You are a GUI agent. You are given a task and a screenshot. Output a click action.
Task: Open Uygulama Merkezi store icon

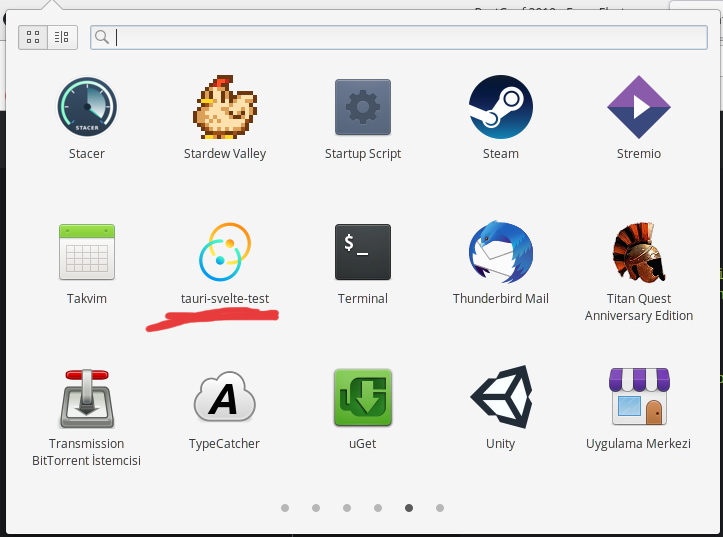(639, 396)
